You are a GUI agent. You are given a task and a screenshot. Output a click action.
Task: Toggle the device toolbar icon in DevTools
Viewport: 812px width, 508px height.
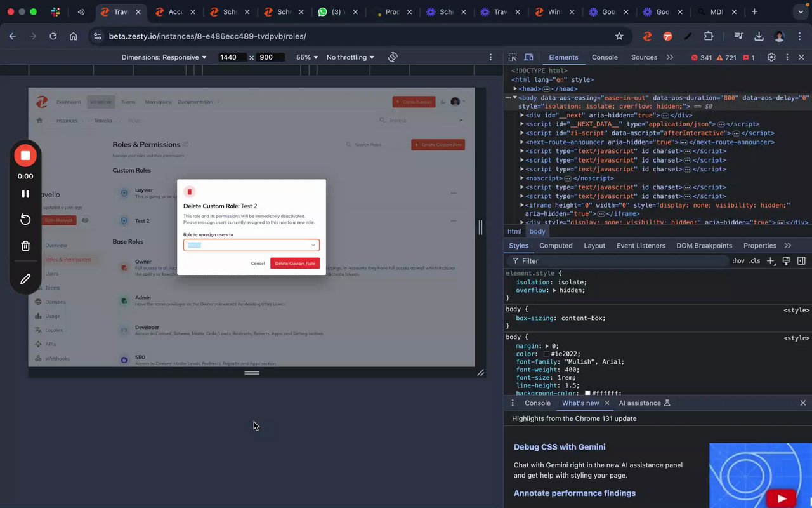[x=528, y=57]
